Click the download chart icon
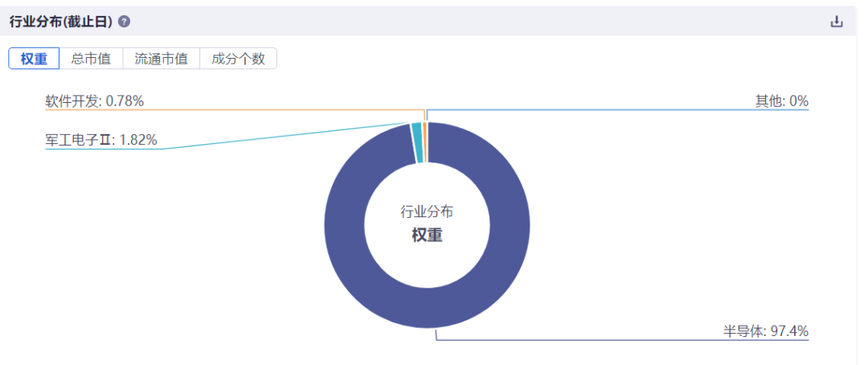868x365 pixels. tap(837, 23)
